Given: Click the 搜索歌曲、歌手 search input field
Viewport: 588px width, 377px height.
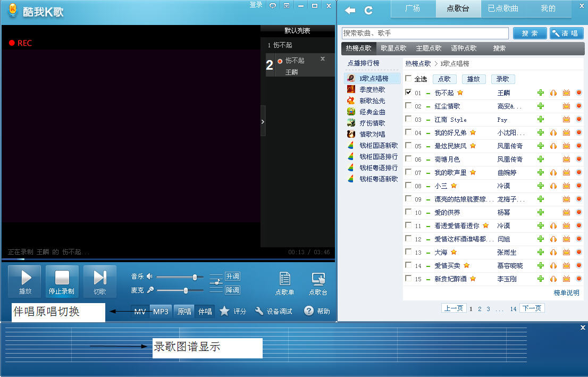Looking at the screenshot, I should click(425, 33).
